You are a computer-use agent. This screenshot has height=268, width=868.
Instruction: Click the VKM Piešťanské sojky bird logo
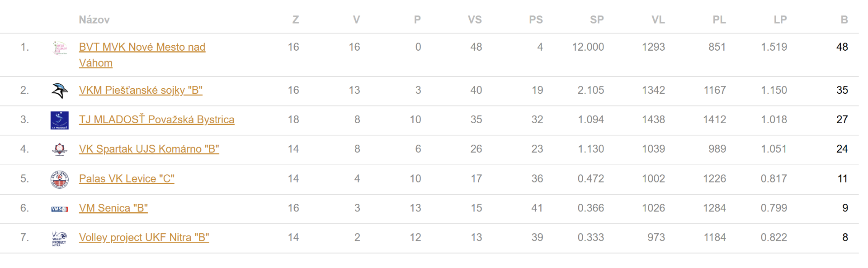tap(60, 91)
